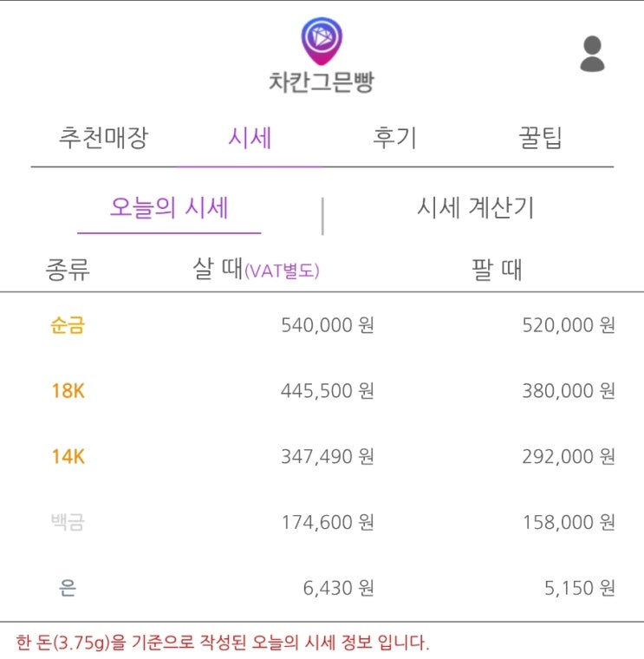Click the 18K sell price 380,000 원
Viewport: 644px width, 659px height.
click(568, 391)
